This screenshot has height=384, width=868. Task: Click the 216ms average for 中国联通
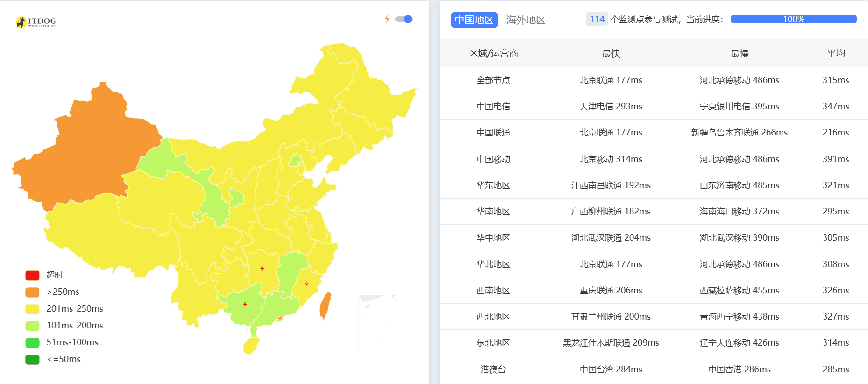coord(836,133)
